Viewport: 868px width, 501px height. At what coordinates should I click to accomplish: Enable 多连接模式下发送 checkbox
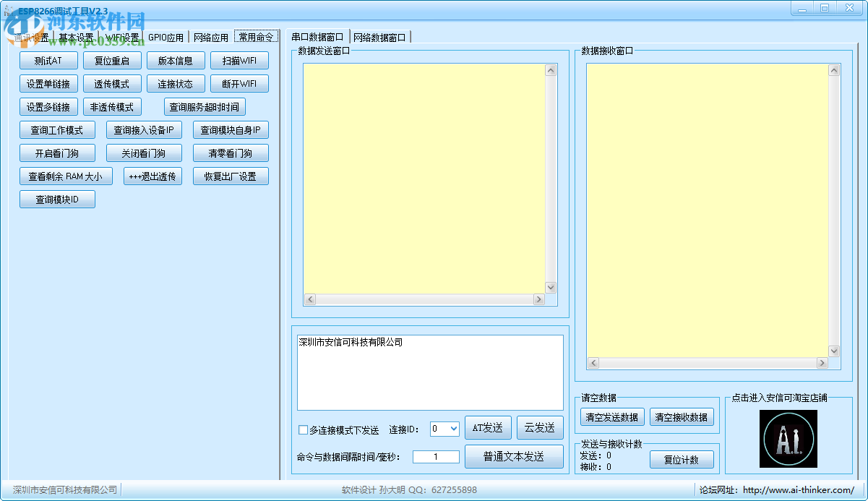point(303,429)
